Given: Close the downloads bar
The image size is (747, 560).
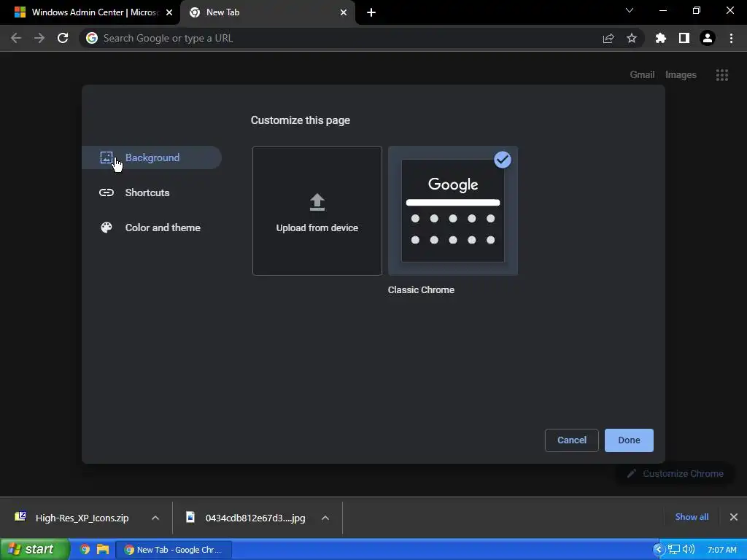Looking at the screenshot, I should coord(734,517).
